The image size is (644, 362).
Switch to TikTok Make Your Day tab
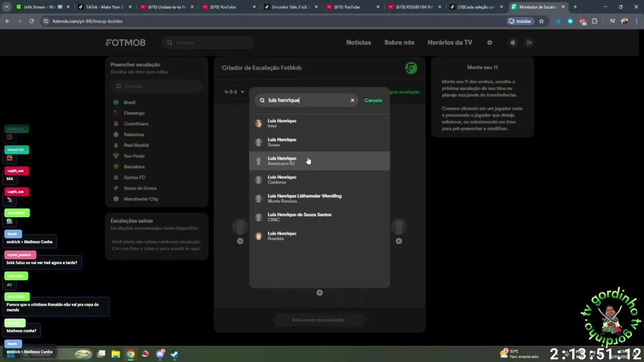105,7
